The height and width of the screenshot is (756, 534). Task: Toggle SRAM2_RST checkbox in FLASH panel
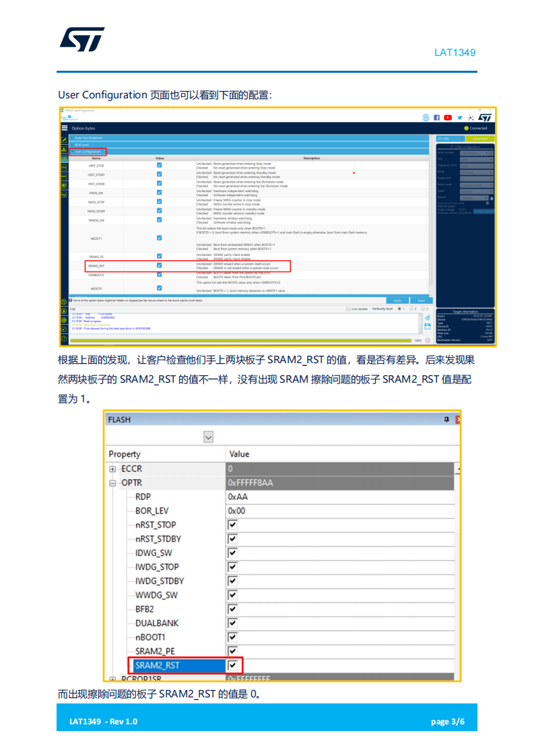[233, 665]
